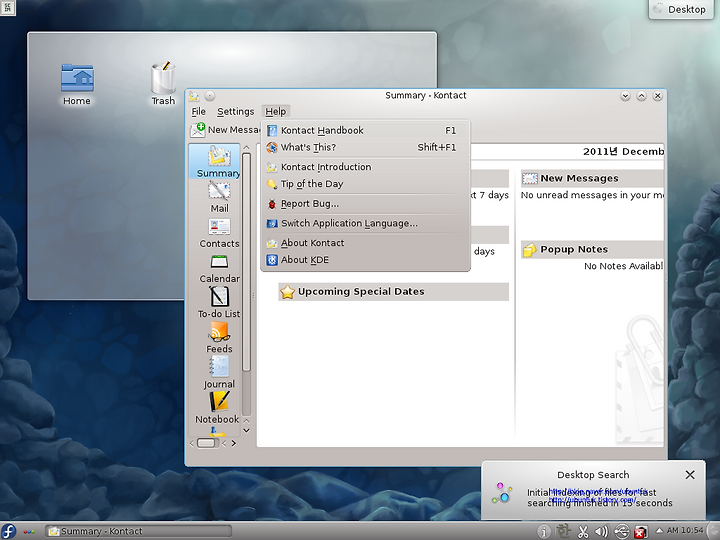Screen dimensions: 720x540
Task: Open the Mail component in sidebar
Action: [219, 197]
